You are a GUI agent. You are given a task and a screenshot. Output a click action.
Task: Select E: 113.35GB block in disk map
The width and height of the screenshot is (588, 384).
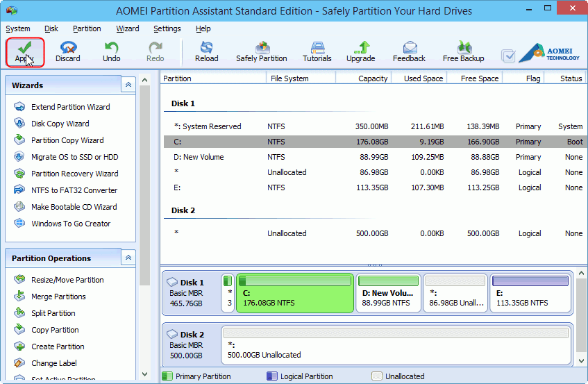point(530,293)
